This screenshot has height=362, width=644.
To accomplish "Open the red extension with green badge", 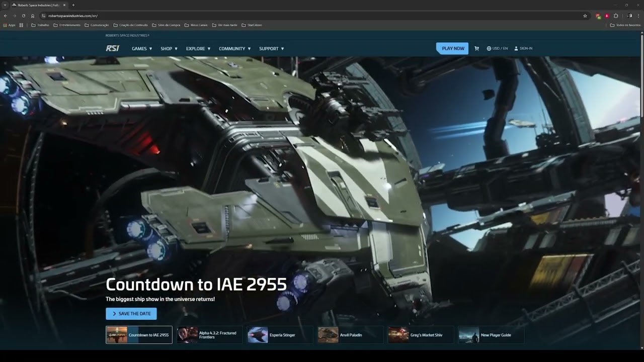I will coord(598,16).
